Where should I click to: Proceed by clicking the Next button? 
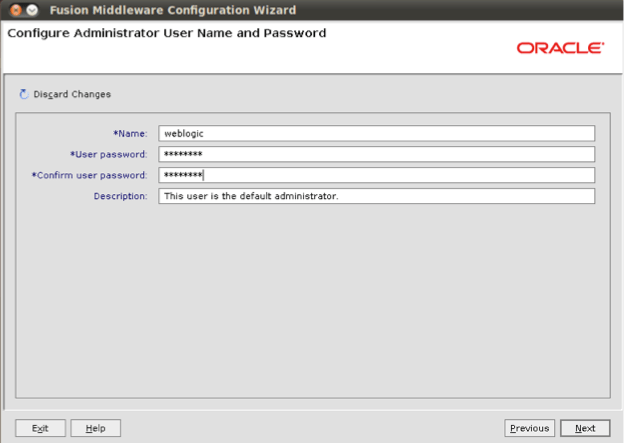(x=585, y=428)
